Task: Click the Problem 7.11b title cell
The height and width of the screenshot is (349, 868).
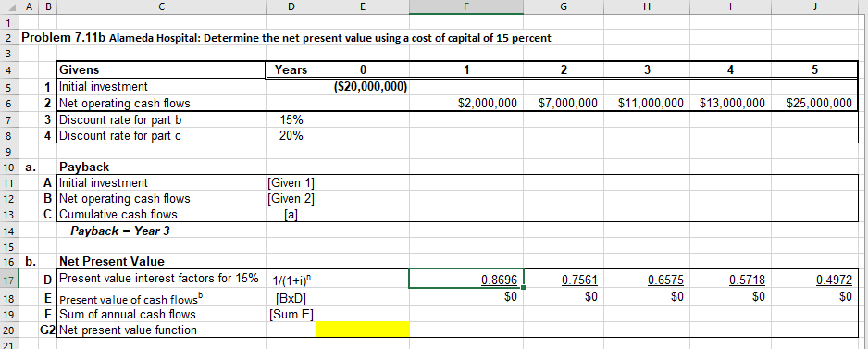Action: (x=286, y=38)
